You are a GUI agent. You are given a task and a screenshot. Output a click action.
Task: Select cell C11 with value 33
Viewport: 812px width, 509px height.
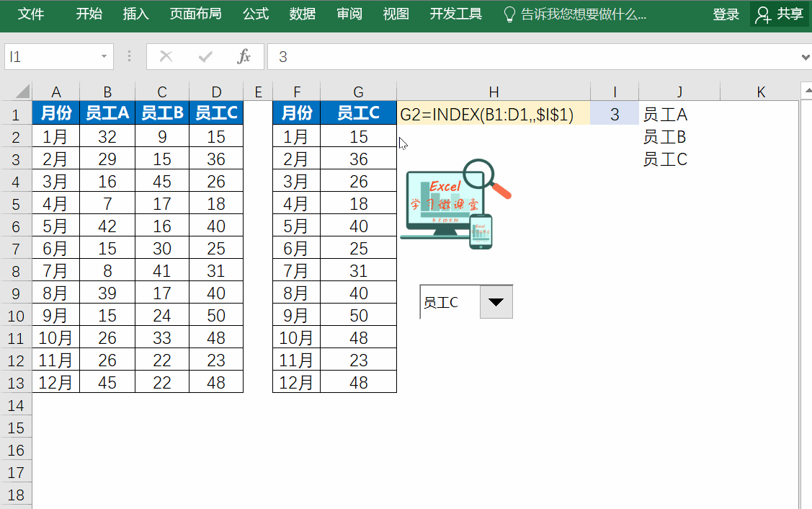[162, 338]
